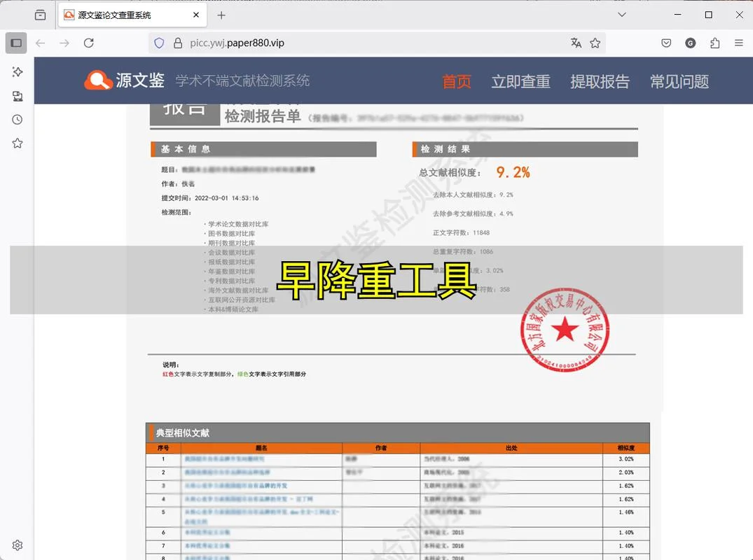This screenshot has width=753, height=560.
Task: Minimize the browser window
Action: coord(677,15)
